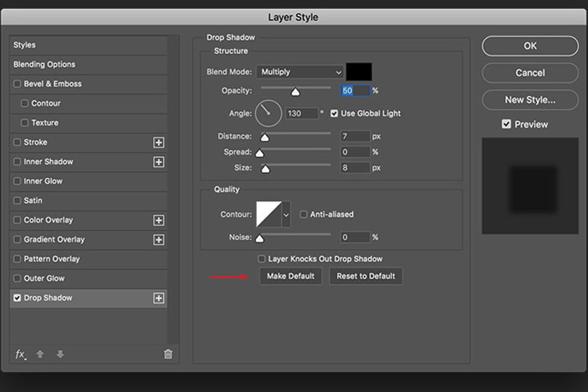Image resolution: width=588 pixels, height=392 pixels.
Task: Check the Satin checkbox
Action: [17, 201]
